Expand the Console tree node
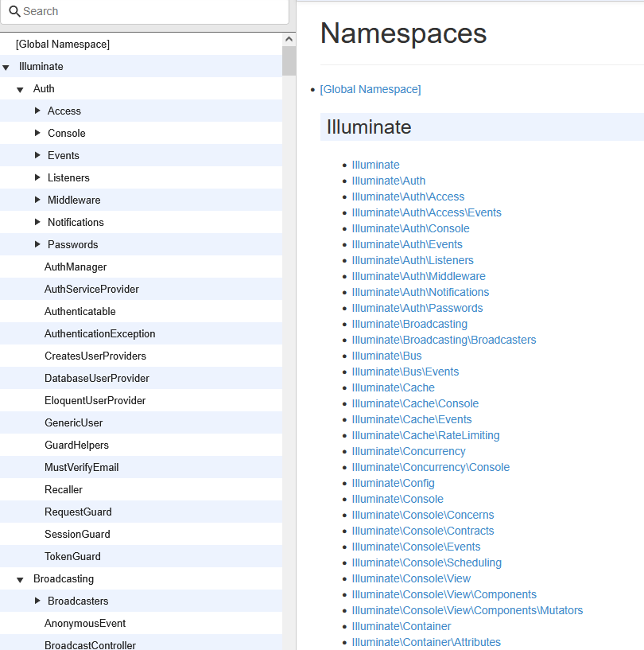Viewport: 644px width, 650px height. pyautogui.click(x=37, y=133)
